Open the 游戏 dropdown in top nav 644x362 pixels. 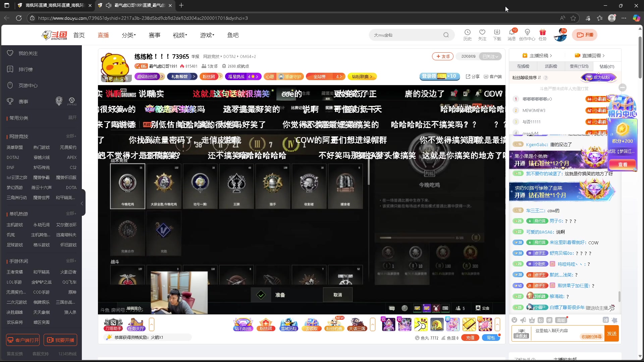coord(207,35)
